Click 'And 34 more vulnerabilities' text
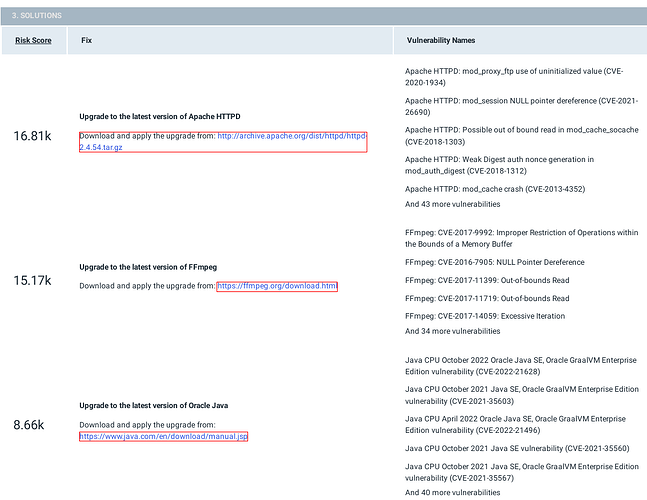This screenshot has width=647, height=500. coord(453,331)
